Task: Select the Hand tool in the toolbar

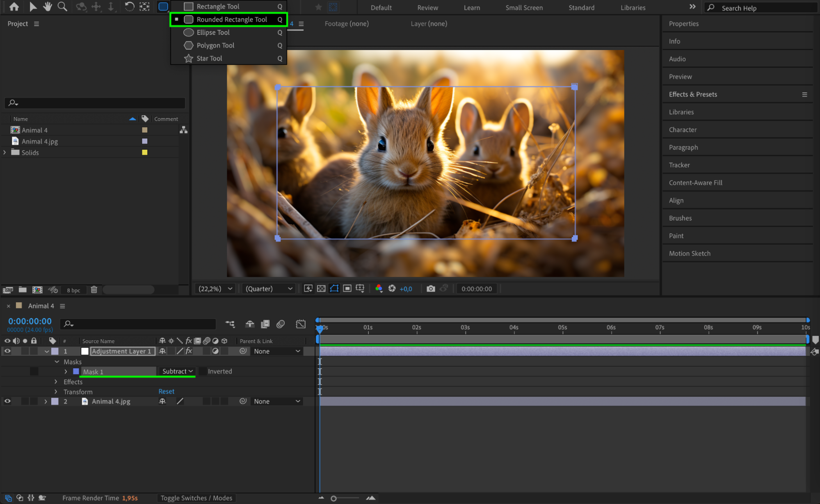Action: 48,7
